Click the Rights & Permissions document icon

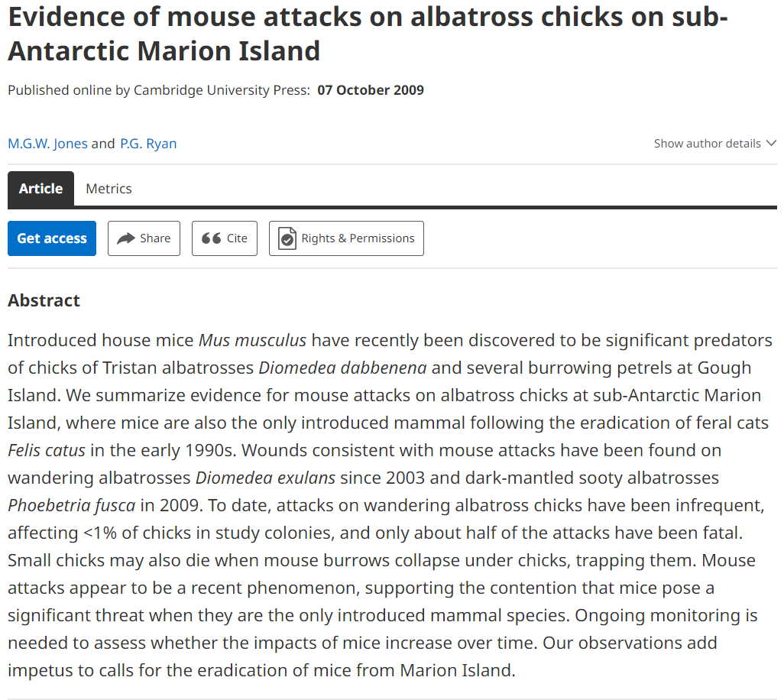coord(287,238)
